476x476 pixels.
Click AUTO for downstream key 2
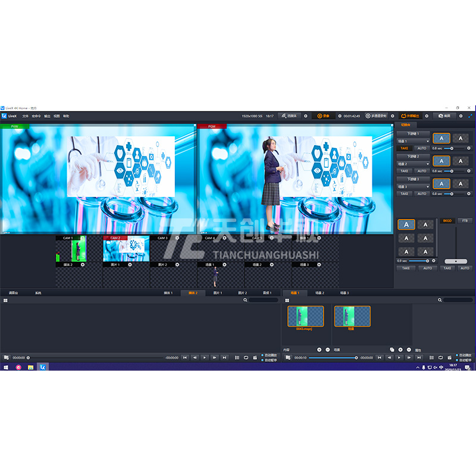click(x=422, y=171)
